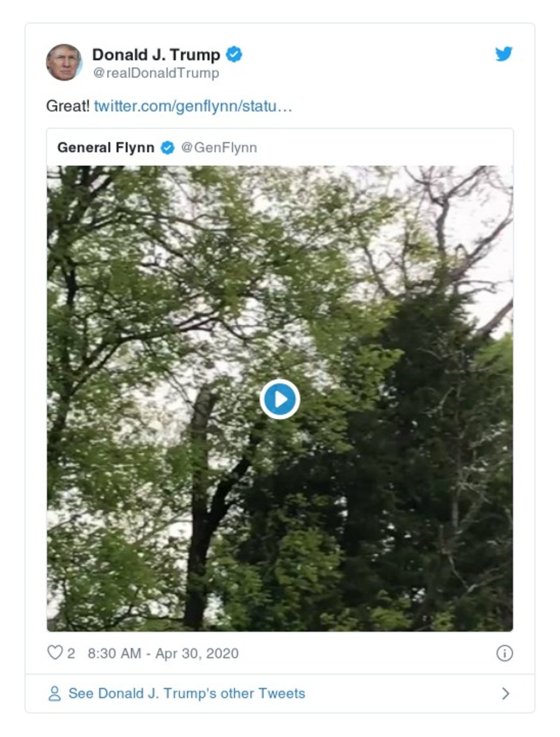
Task: Click empty header area right of @GenFlynn
Action: click(x=385, y=147)
